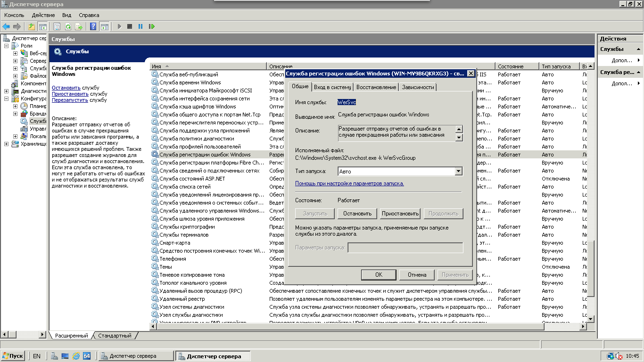644x362 pixels.
Task: Click the Forward arrow in toolbar
Action: click(17, 26)
